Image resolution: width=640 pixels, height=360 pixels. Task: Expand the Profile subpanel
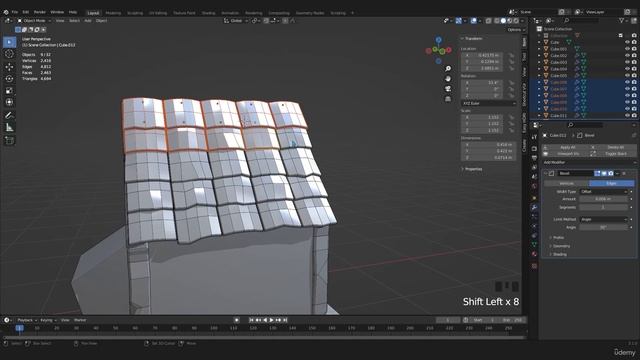(x=558, y=238)
